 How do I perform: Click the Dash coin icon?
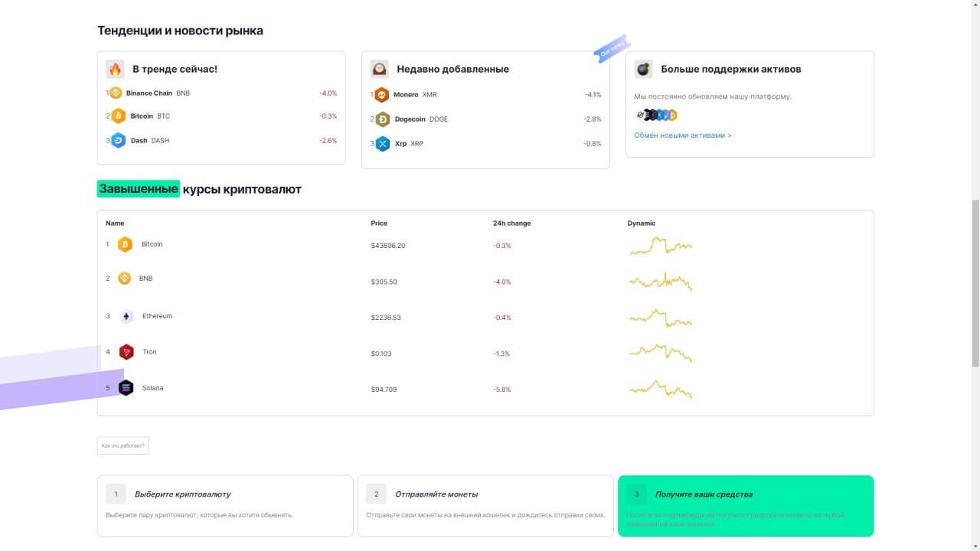pos(118,141)
